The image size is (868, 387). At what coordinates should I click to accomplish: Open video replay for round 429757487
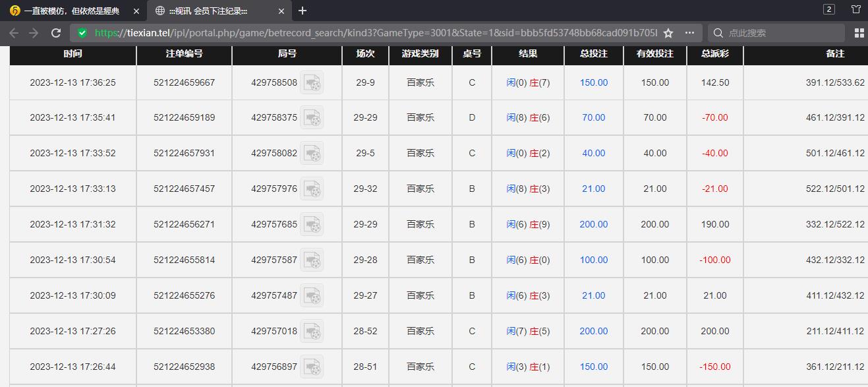(x=312, y=296)
